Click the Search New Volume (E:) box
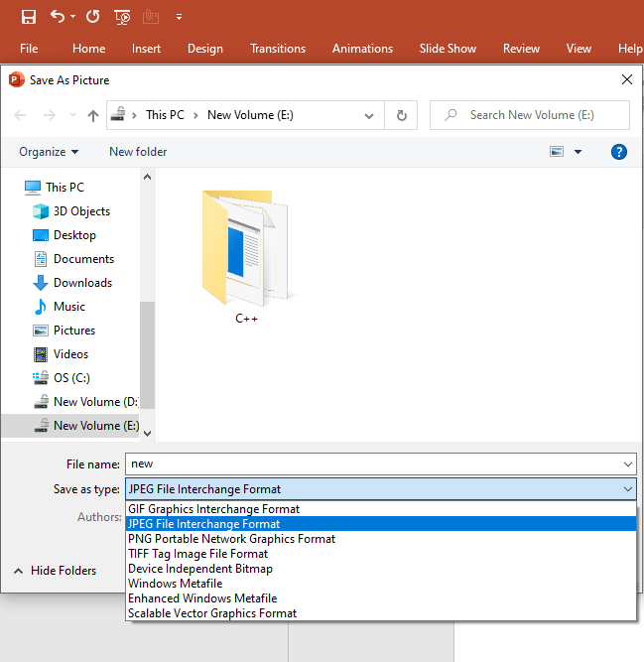This screenshot has height=662, width=644. coord(530,115)
